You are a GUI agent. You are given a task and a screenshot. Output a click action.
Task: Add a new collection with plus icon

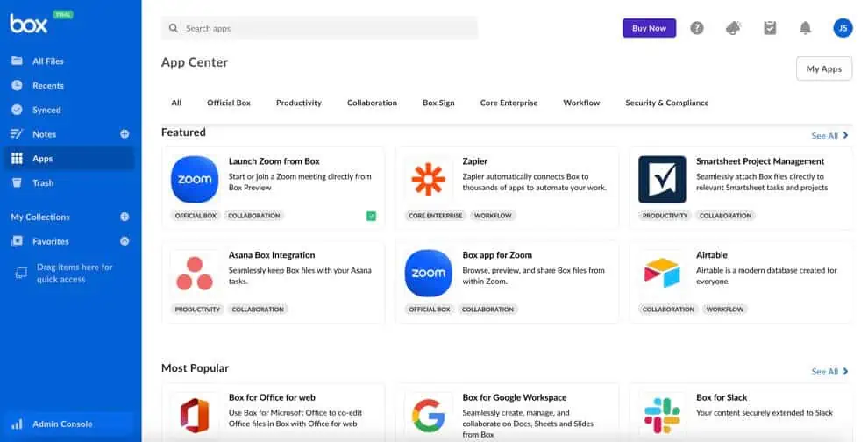tap(125, 217)
